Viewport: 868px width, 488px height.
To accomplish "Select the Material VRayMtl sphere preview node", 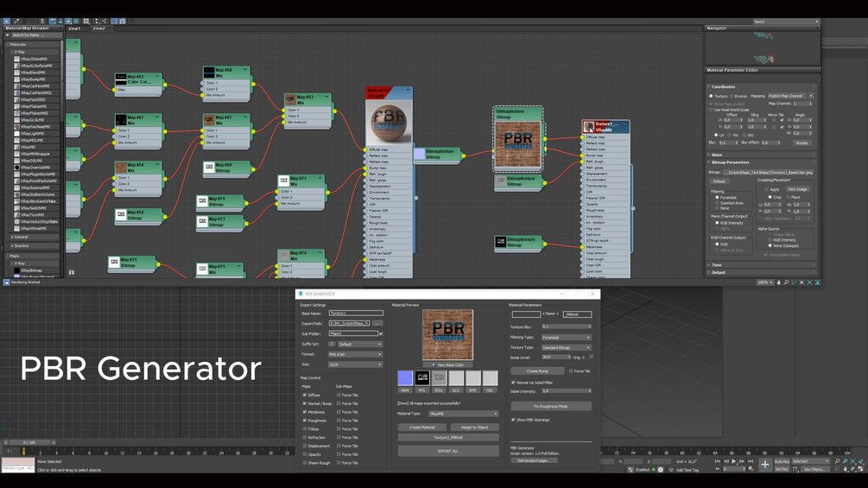I will pos(389,123).
